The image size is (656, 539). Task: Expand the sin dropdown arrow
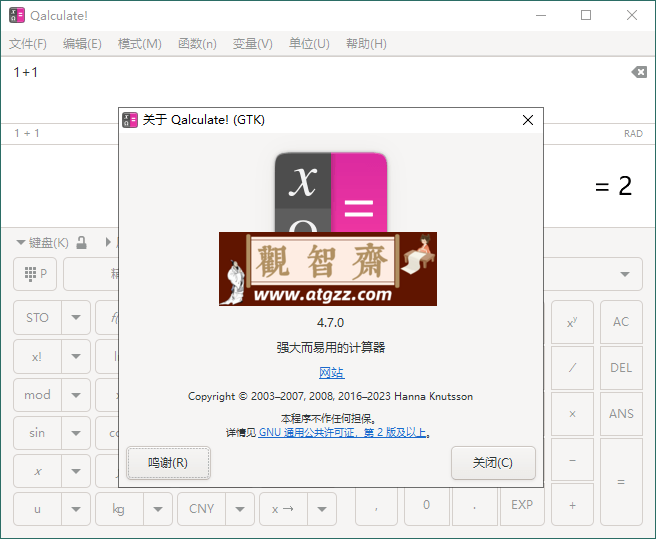[76, 433]
